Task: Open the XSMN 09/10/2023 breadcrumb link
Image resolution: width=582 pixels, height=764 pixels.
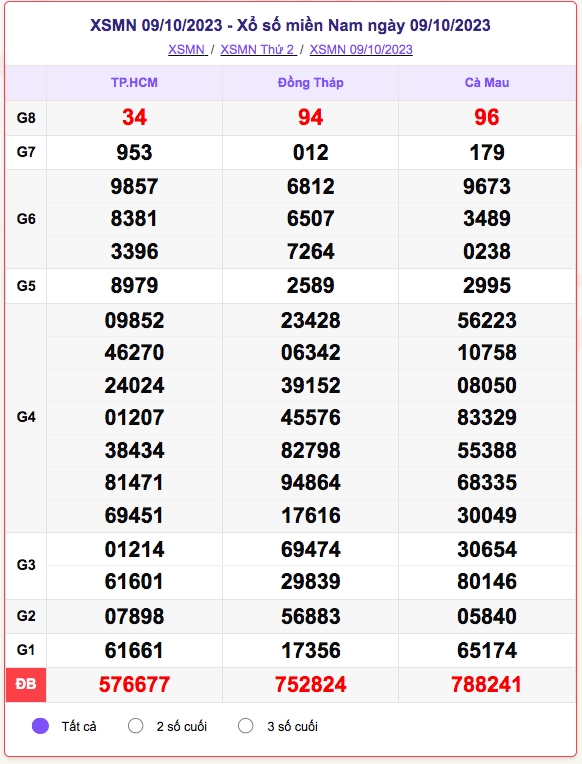Action: point(361,50)
